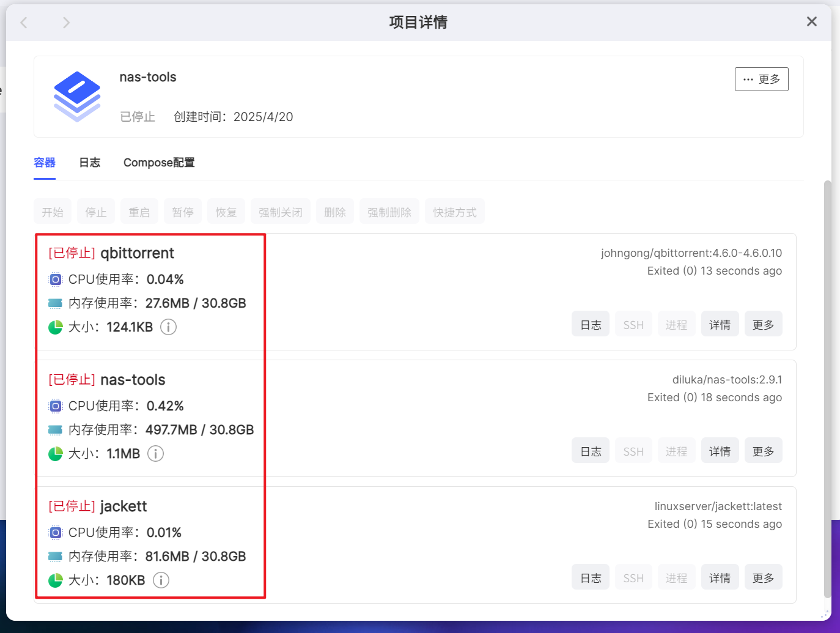The image size is (840, 633).
Task: Switch to the 日志 tab
Action: [90, 163]
